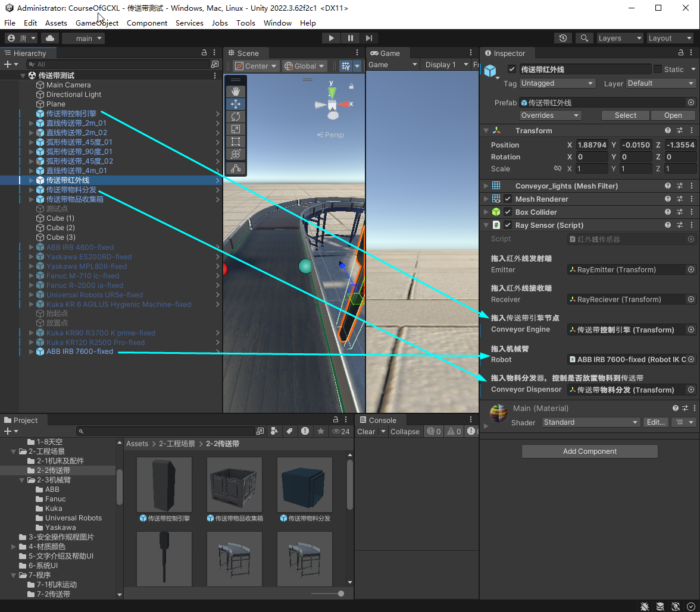This screenshot has height=612, width=700.
Task: Open the Global rotation mode dropdown
Action: click(305, 66)
